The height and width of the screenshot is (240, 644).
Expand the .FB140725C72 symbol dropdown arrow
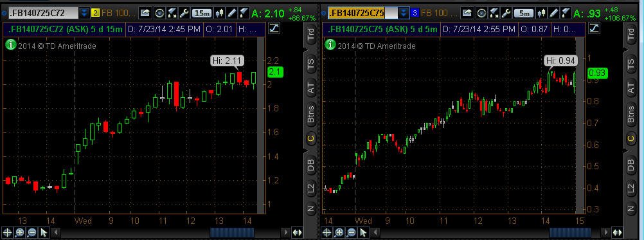(x=84, y=13)
